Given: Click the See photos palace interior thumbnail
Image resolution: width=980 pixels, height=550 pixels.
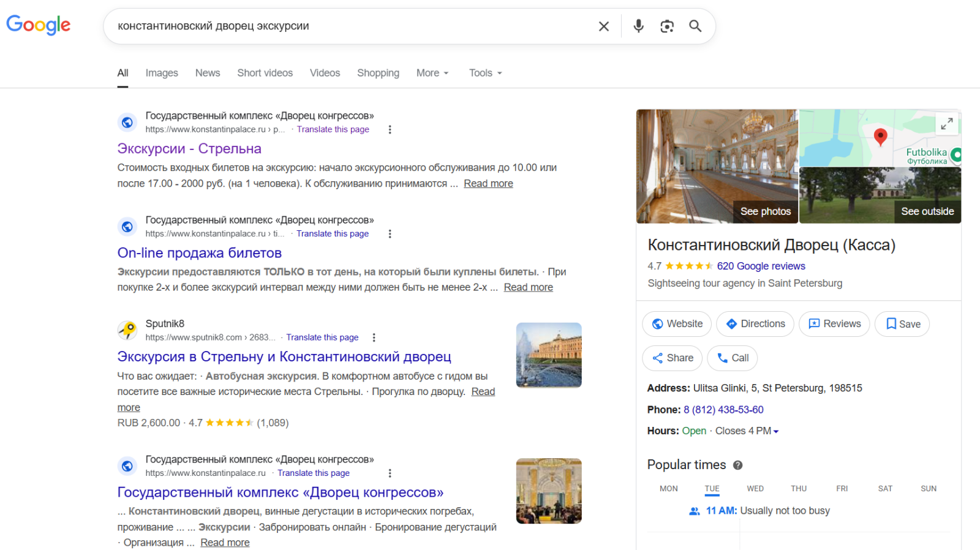Looking at the screenshot, I should point(717,166).
